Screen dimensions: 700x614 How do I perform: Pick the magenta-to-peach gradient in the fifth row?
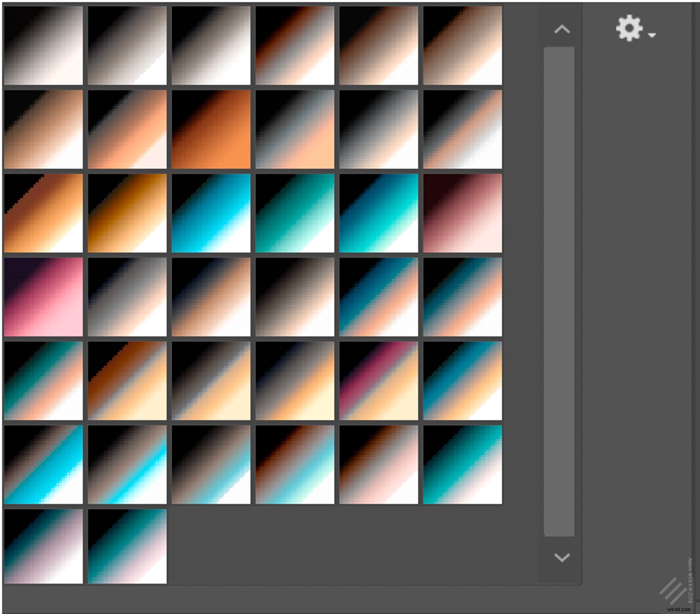coord(378,381)
